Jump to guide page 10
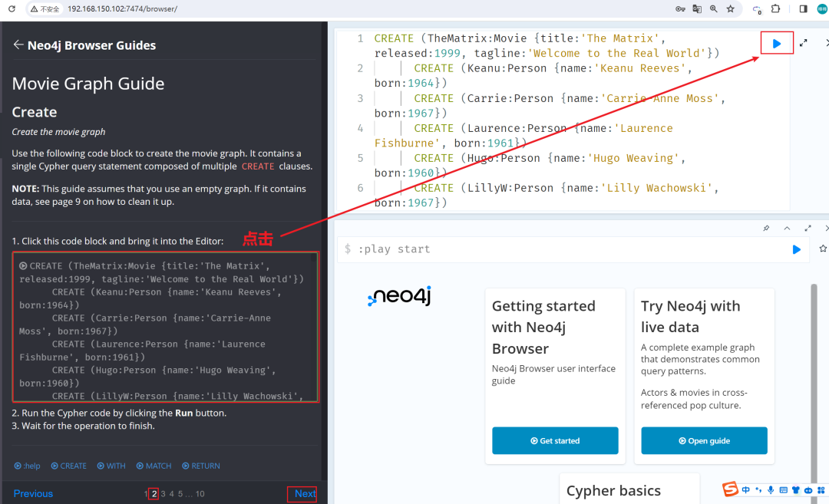Viewport: 829px width, 504px height. tap(200, 494)
